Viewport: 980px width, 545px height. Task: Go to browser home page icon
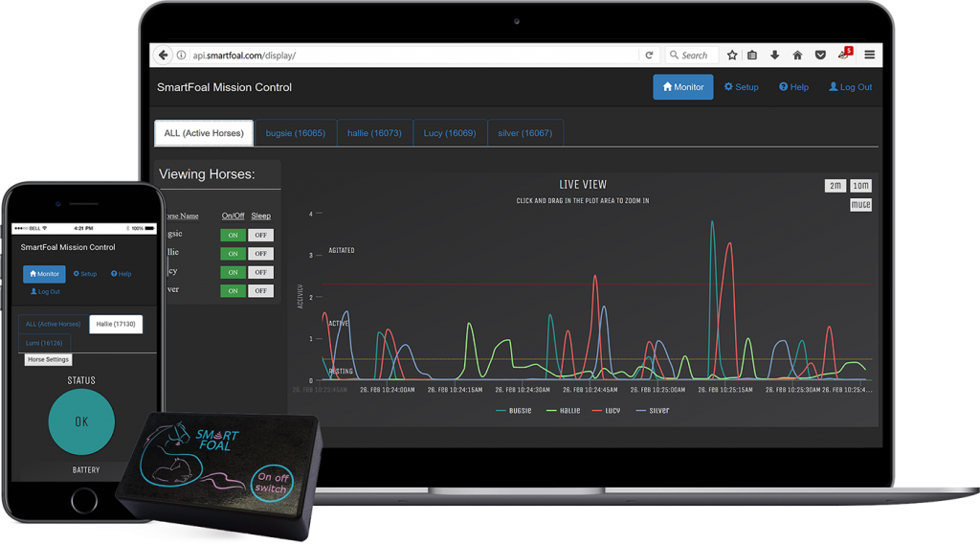click(x=797, y=56)
